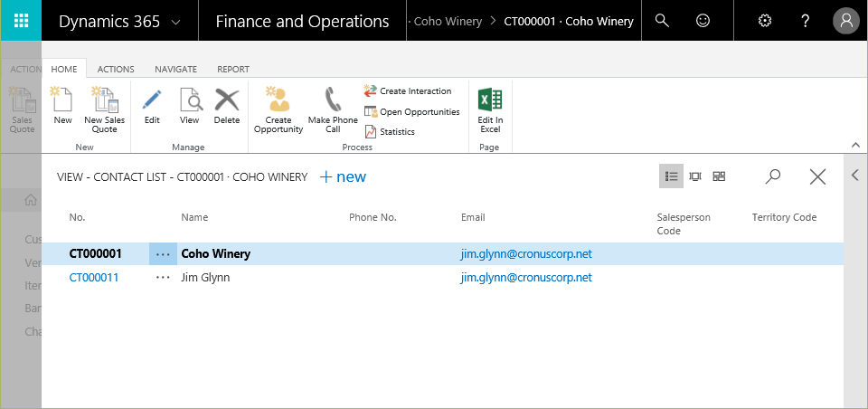Click the smiley feedback icon
This screenshot has height=409, width=868.
point(703,21)
